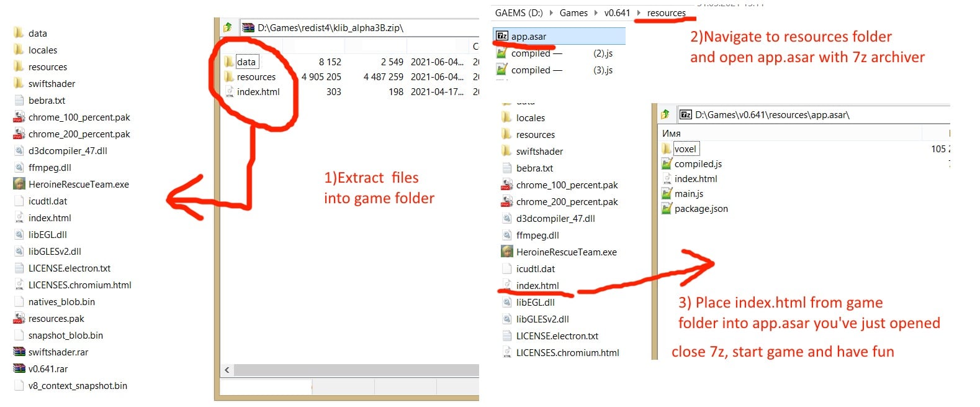Click the size value 303 in klib_alpha3B.zip
The width and height of the screenshot is (980, 407).
point(334,92)
